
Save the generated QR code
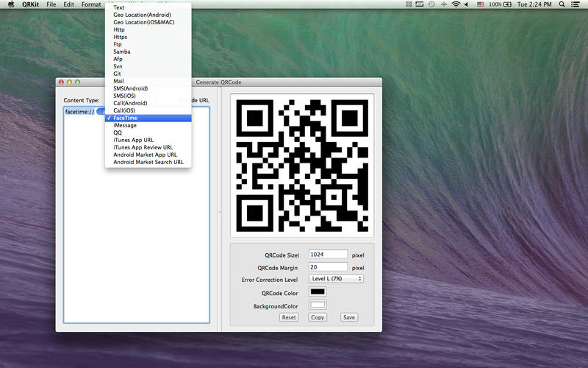click(x=348, y=317)
